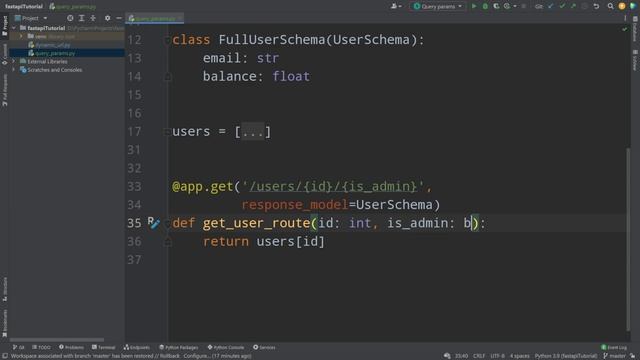Hide the Project panel with minus icon
The image size is (640, 360).
[x=119, y=18]
